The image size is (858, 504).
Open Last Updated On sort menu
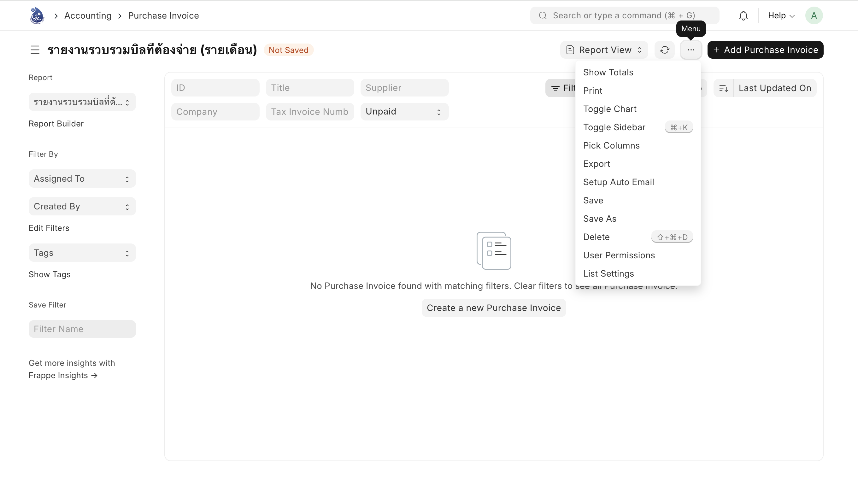pos(775,88)
